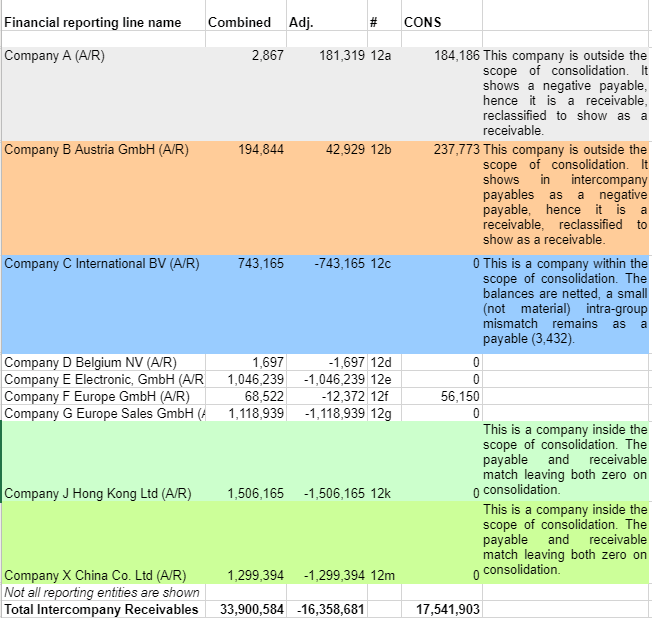
Task: Click 'Company X China Co. Ltd (A/R)' cell
Action: click(96, 575)
